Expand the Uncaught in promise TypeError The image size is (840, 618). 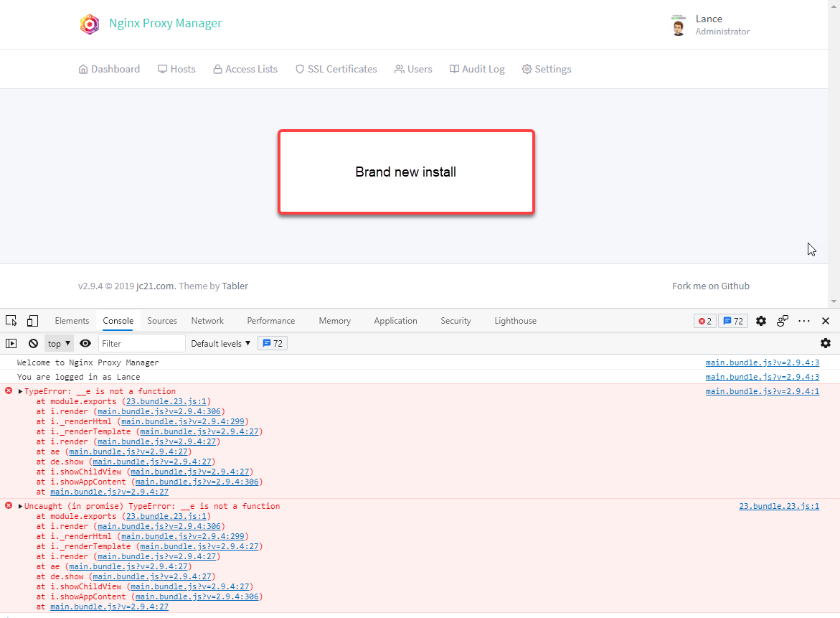(20, 506)
